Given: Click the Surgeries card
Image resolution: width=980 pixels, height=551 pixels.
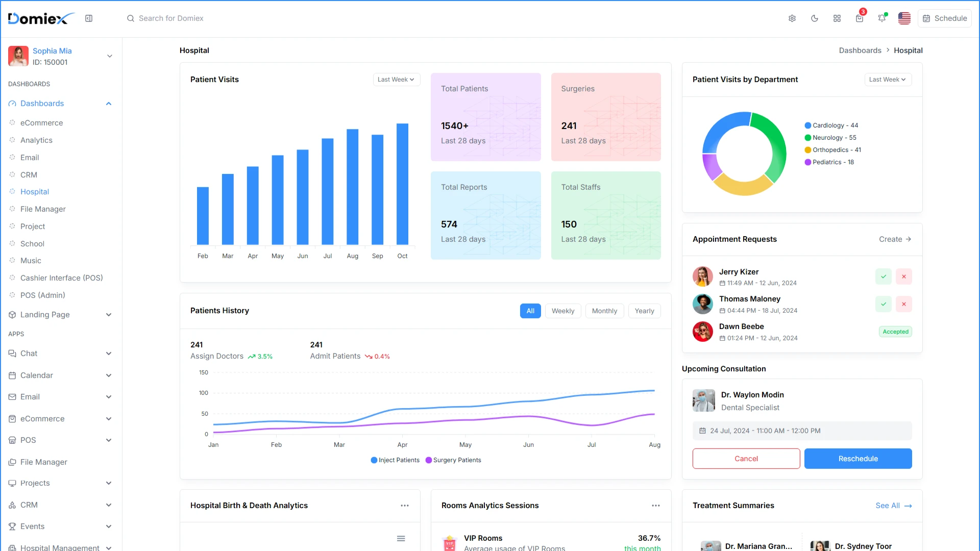Looking at the screenshot, I should 606,117.
